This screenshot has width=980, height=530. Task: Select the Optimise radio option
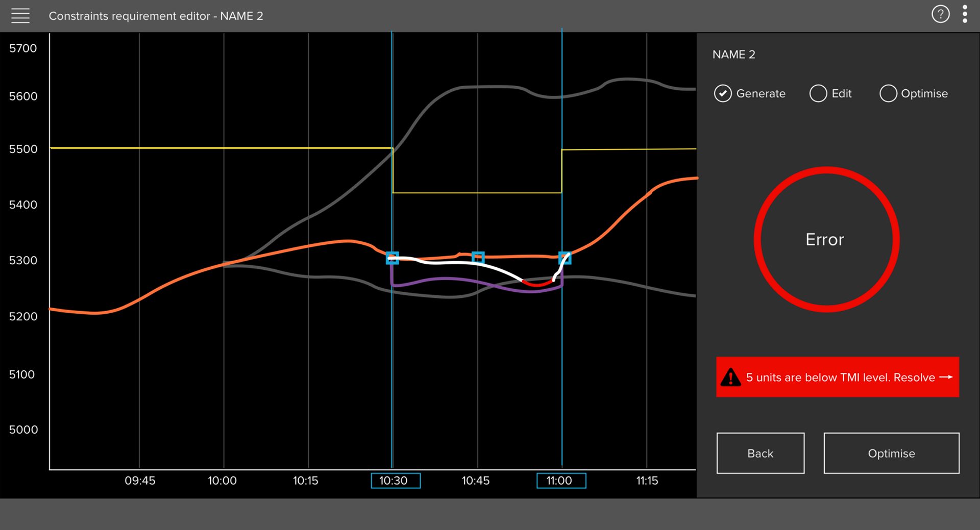pyautogui.click(x=888, y=93)
